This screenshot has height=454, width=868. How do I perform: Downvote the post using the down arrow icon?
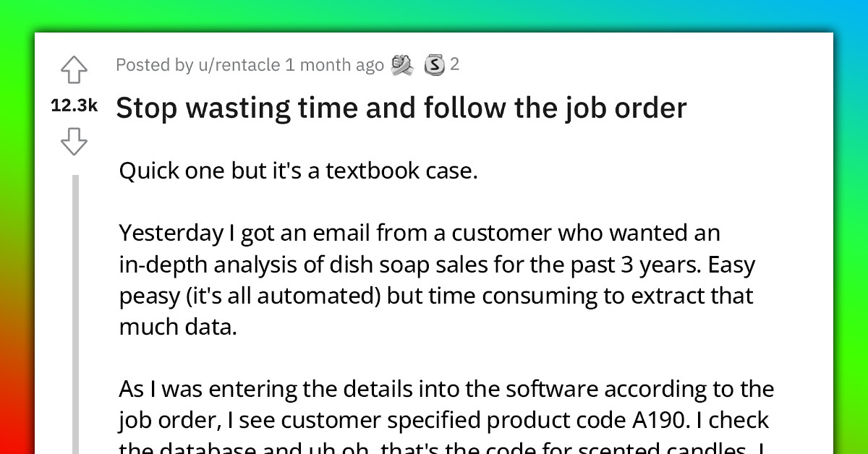[75, 142]
